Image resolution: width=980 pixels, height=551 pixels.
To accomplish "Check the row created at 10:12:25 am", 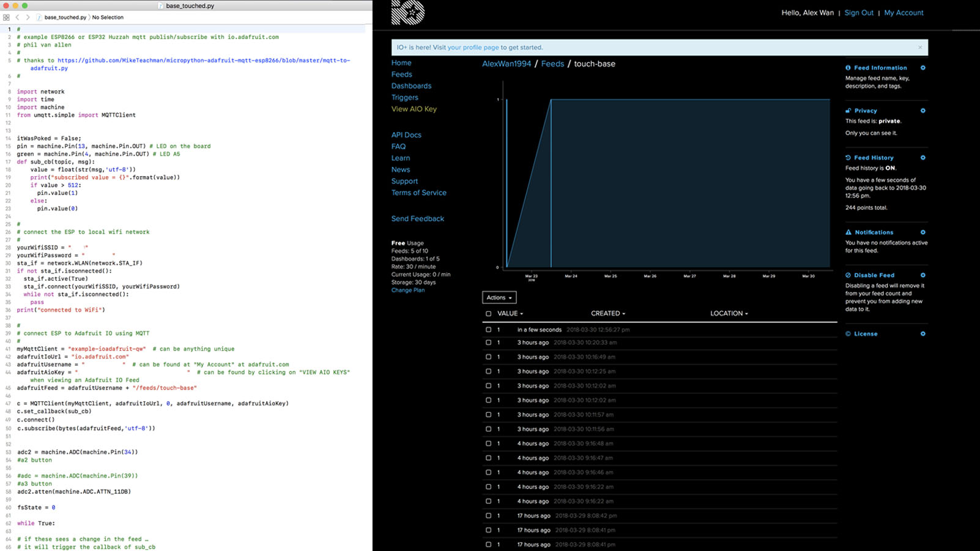I will click(x=488, y=371).
